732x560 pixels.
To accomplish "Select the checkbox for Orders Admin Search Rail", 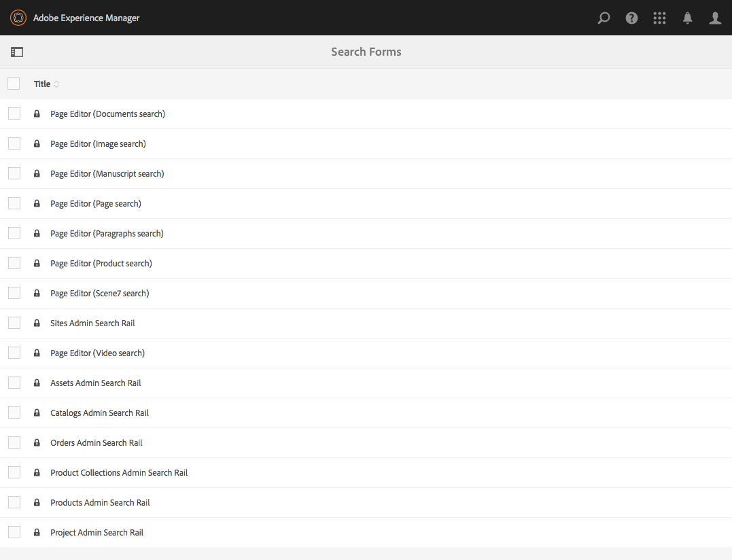I will click(x=14, y=442).
